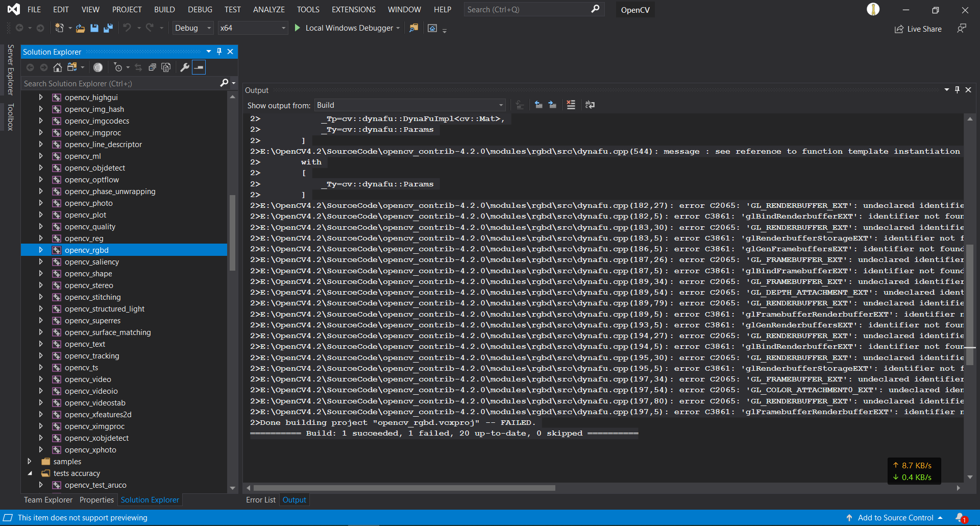Switch Solution Explorer views icon
Viewport: 980px width, 526px height.
[72, 67]
